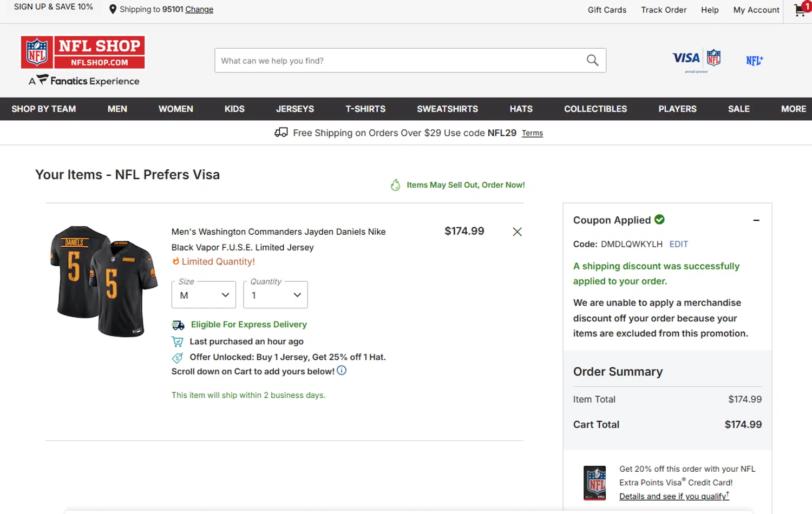
Task: Open the T-Shirts menu
Action: tap(365, 109)
